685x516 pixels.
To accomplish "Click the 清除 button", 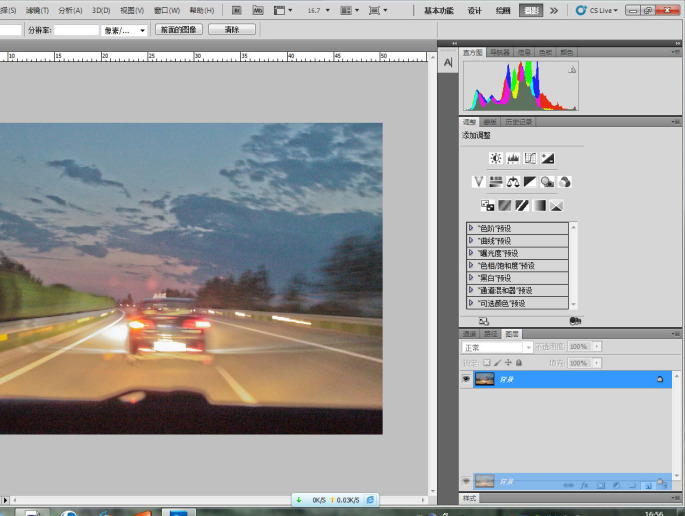I will click(232, 30).
